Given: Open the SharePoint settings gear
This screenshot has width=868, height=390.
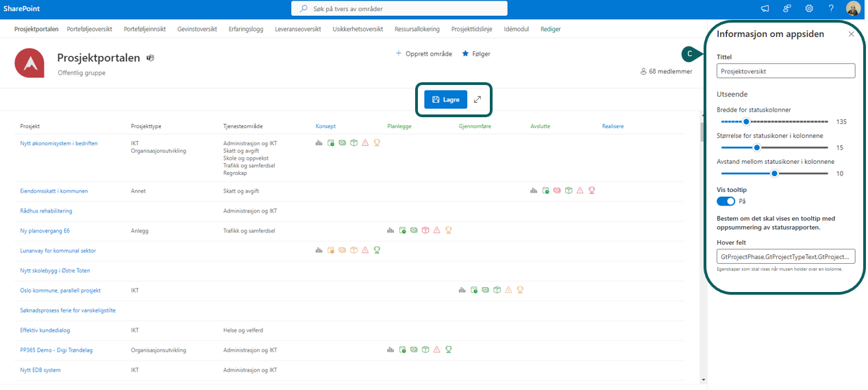Looking at the screenshot, I should [x=809, y=9].
